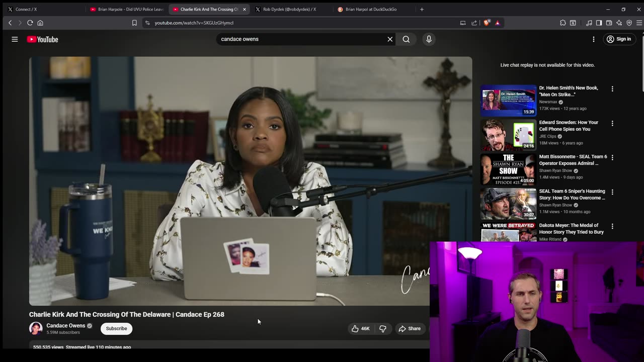Open options for Dakota Meyer video
This screenshot has width=644, height=362.
(612, 226)
